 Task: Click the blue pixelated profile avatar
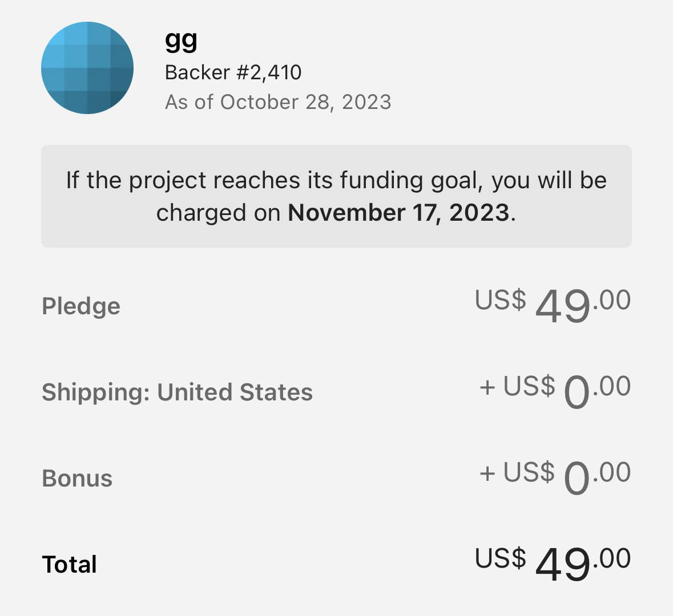[x=87, y=68]
